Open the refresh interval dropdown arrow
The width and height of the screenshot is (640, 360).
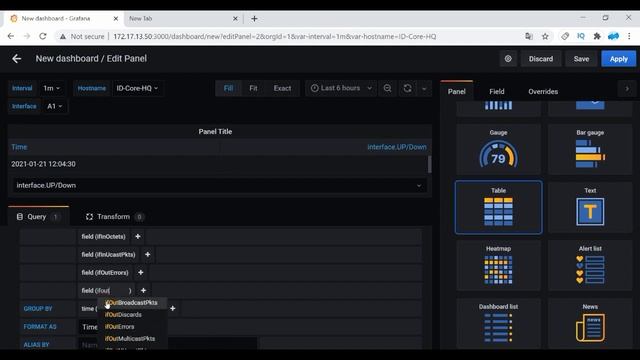pos(424,88)
